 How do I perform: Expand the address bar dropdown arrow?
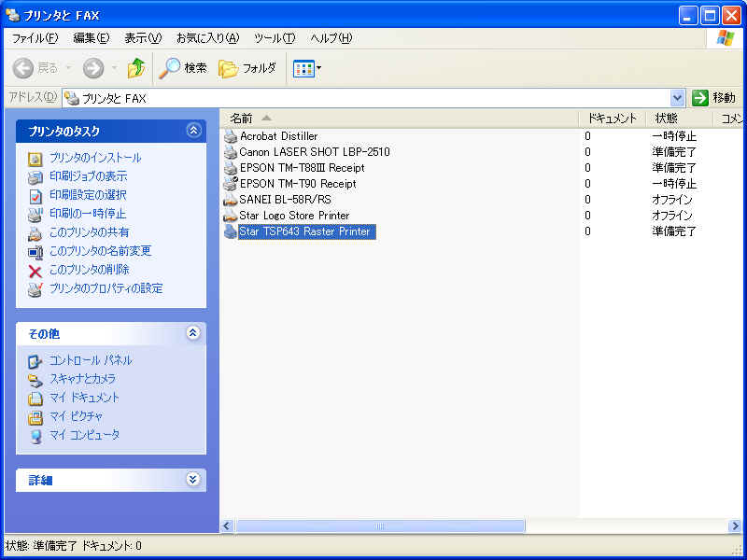coord(677,99)
